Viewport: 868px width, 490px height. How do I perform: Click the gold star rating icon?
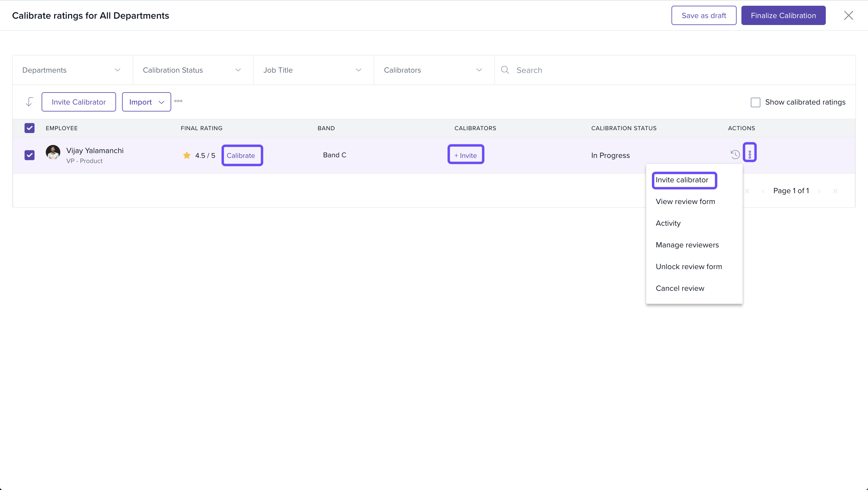187,155
